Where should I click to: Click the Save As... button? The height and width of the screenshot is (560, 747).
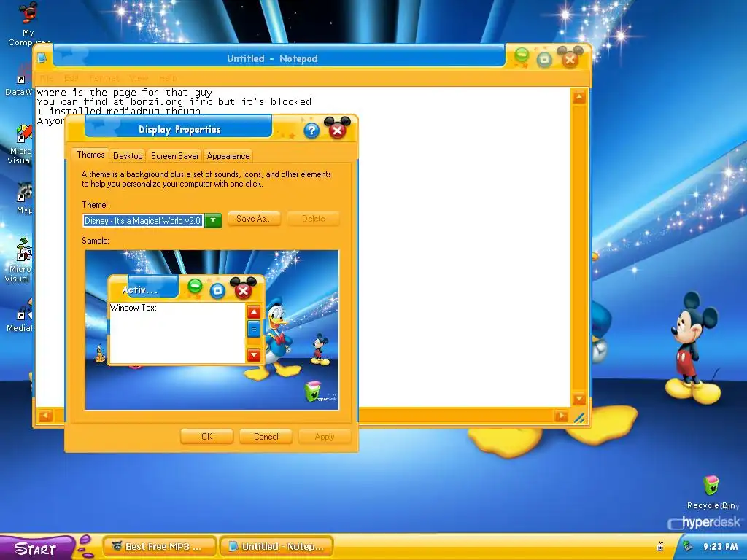pos(254,219)
